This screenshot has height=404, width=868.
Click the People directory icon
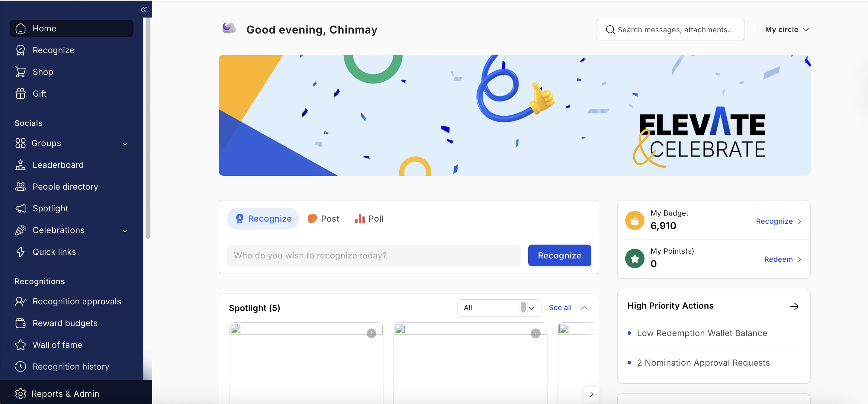point(21,187)
